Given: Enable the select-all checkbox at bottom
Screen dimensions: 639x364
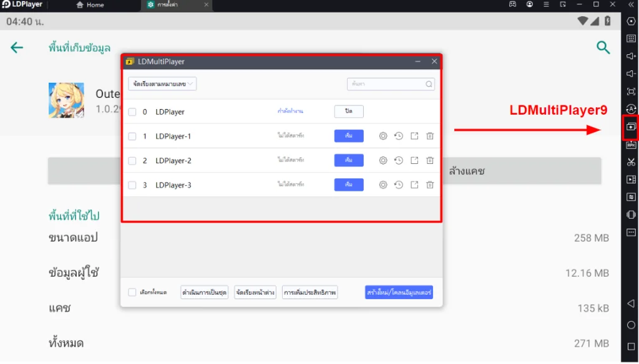Looking at the screenshot, I should coord(132,292).
